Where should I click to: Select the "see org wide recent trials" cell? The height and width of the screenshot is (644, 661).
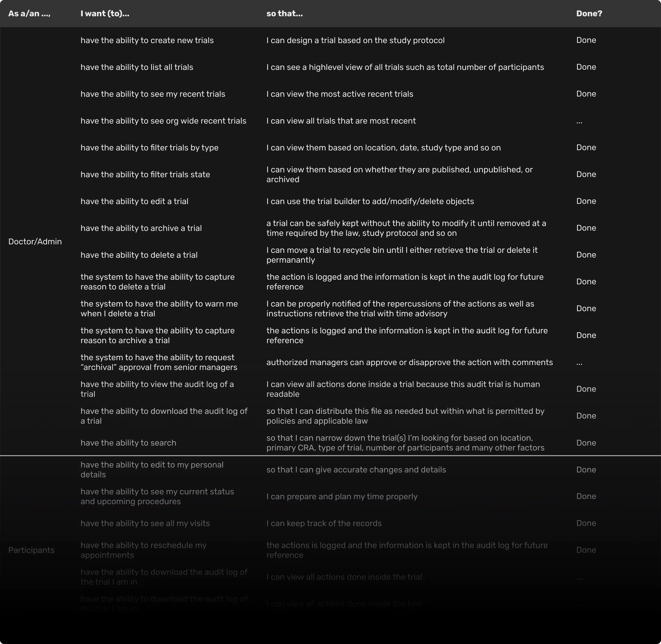click(163, 121)
